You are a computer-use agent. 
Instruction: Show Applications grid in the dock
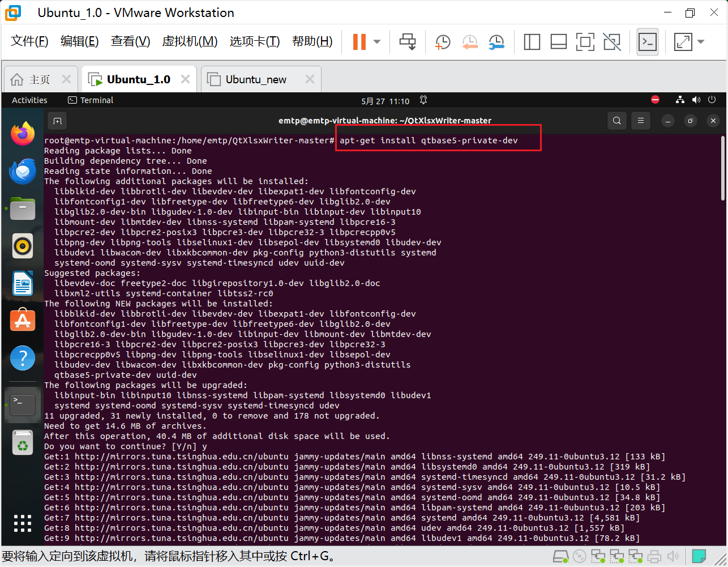coord(23,523)
